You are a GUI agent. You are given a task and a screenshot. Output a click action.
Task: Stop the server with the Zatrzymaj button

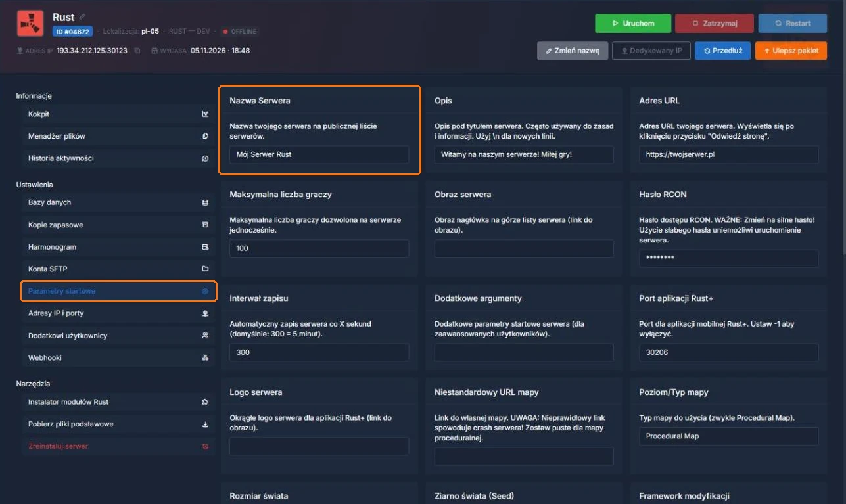pyautogui.click(x=715, y=23)
